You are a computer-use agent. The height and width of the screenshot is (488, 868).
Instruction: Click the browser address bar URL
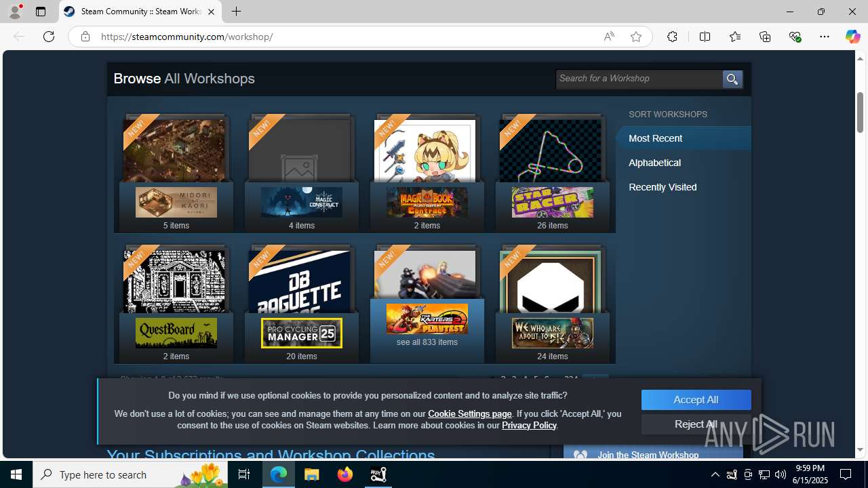click(187, 37)
